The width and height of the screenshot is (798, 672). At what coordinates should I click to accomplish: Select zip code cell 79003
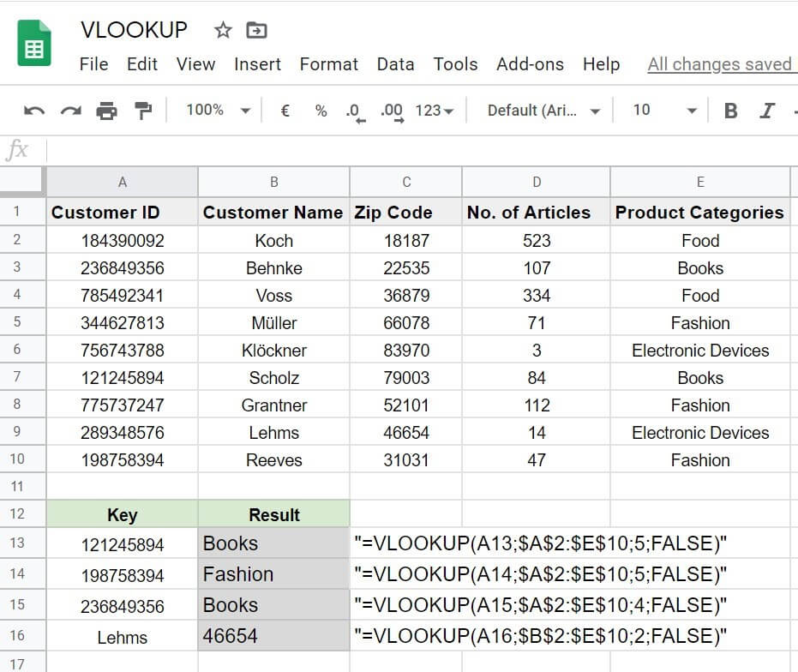(x=406, y=378)
